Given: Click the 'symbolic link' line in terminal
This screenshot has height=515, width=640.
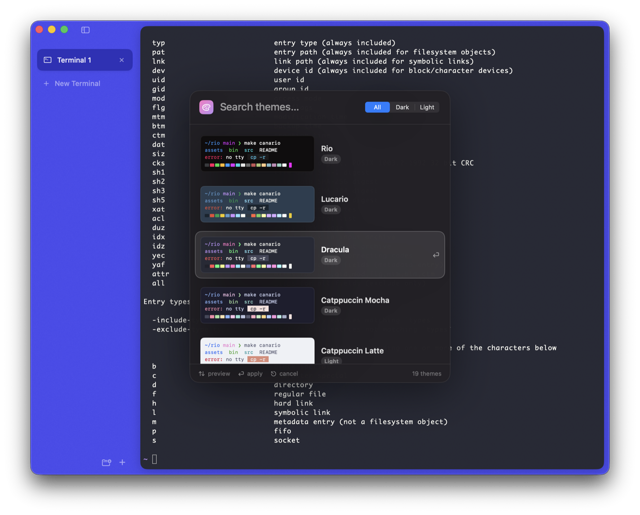Looking at the screenshot, I should coord(302,413).
